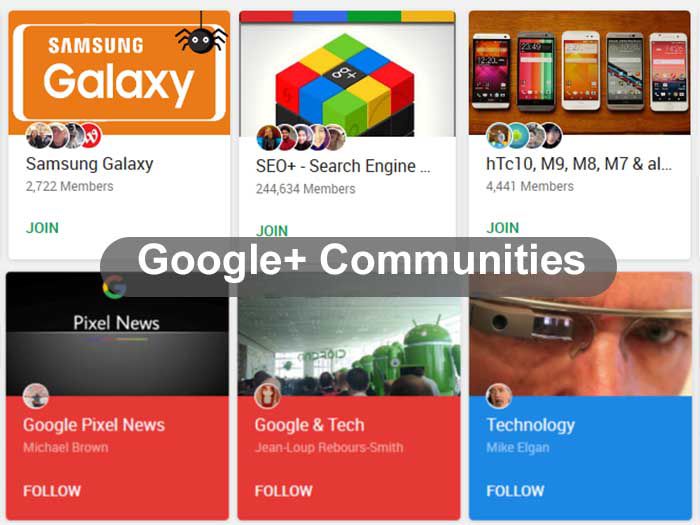Click the Android member avatar on hTc card
The height and width of the screenshot is (525, 700).
click(x=517, y=135)
